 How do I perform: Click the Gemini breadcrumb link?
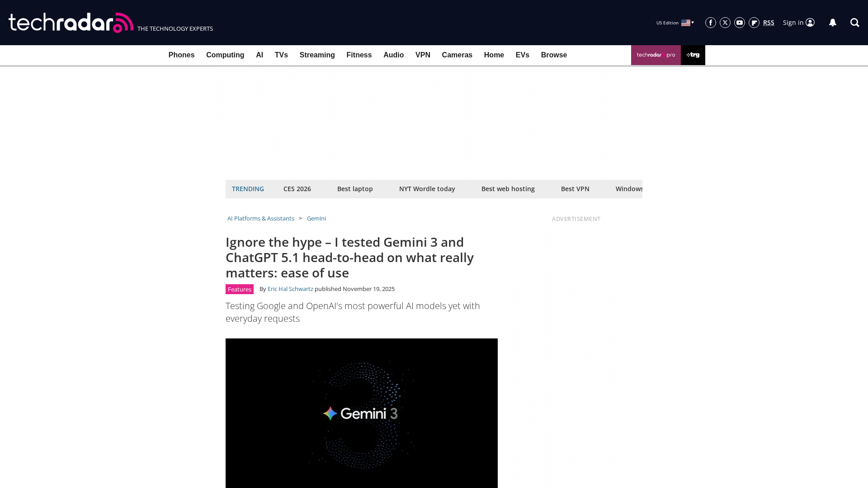point(316,218)
